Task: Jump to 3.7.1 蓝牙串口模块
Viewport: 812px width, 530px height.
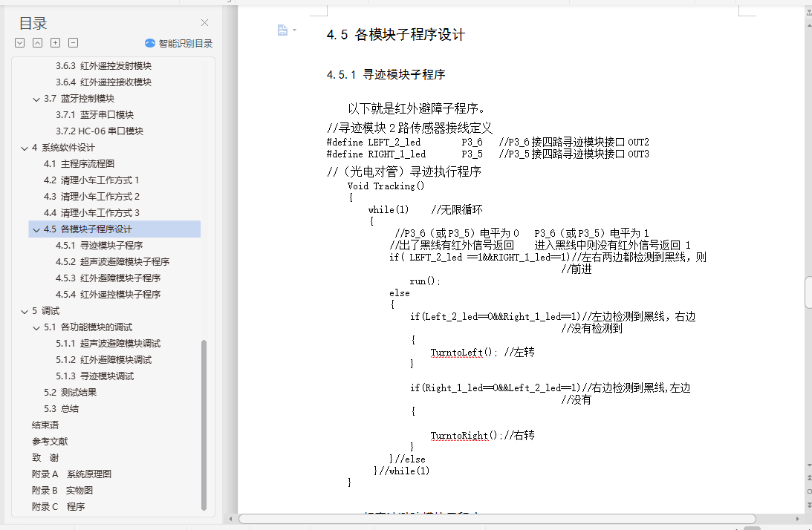Action: click(x=95, y=115)
